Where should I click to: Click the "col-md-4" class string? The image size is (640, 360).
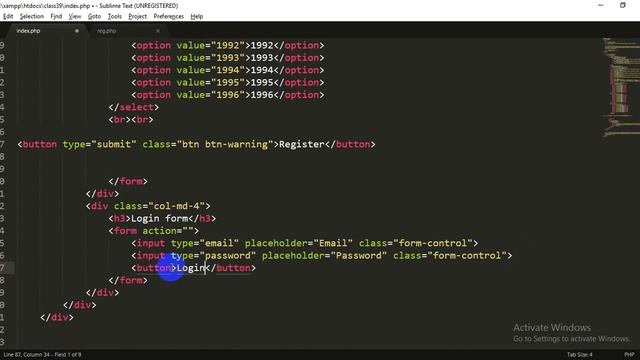(176, 206)
